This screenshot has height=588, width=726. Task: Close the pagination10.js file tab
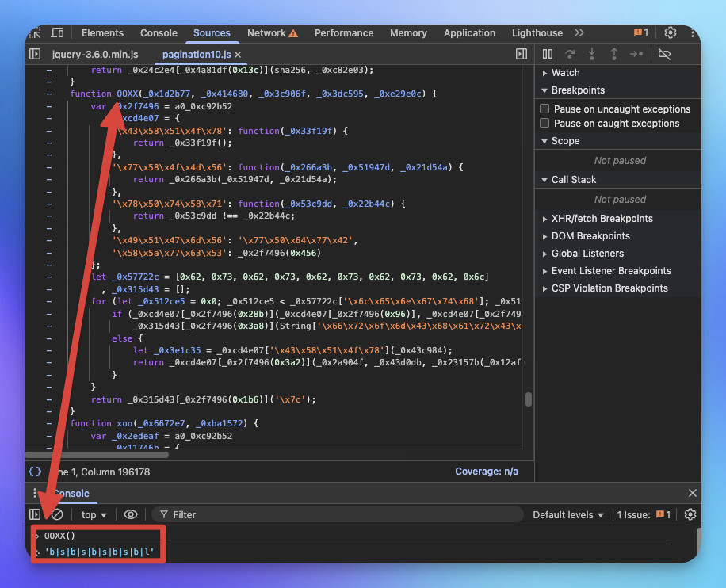coord(238,55)
